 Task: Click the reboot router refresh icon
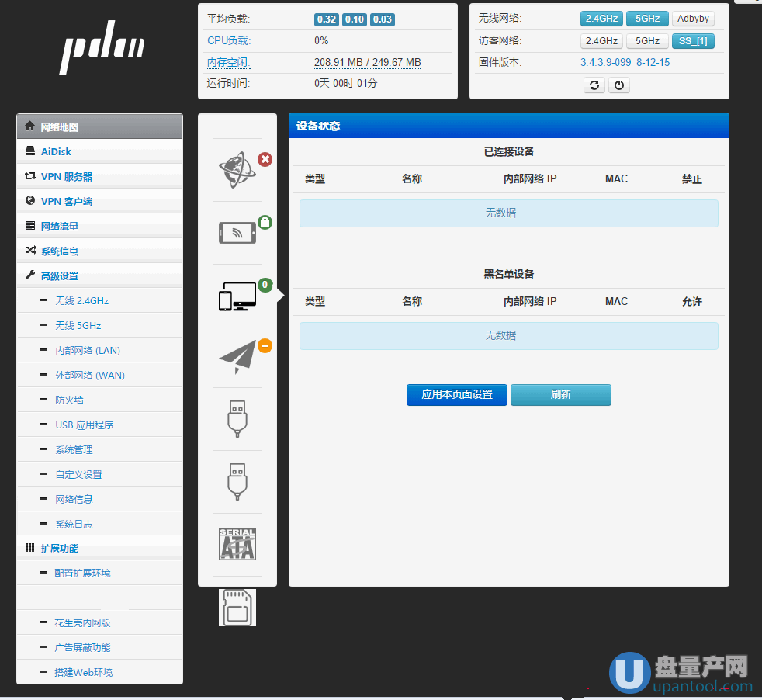[x=594, y=85]
